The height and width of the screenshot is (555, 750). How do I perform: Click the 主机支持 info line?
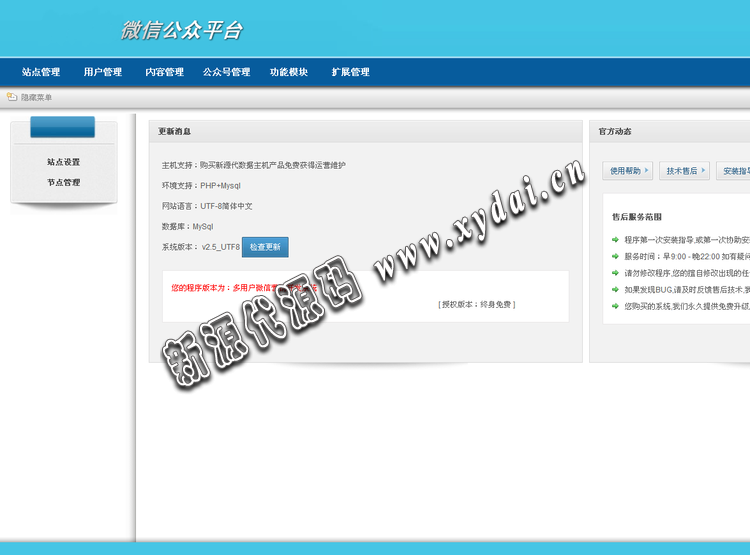click(254, 165)
